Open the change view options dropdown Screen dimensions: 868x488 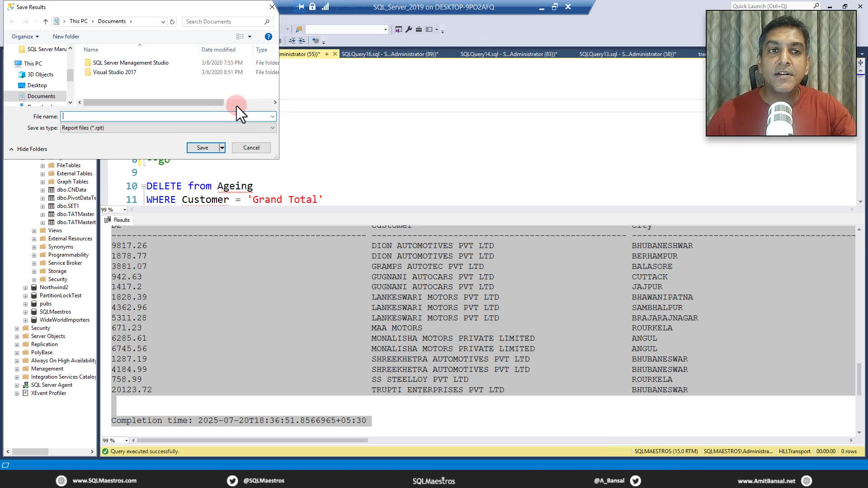click(x=250, y=37)
